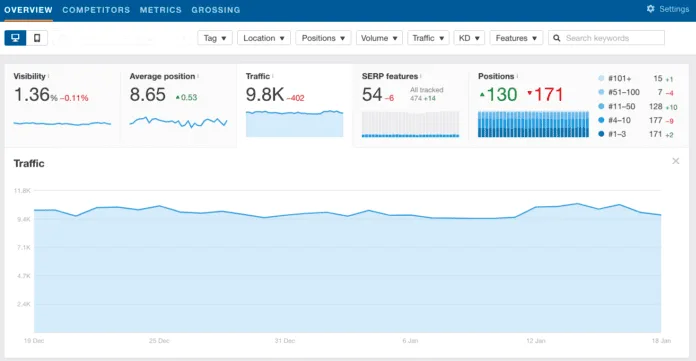Expand the Location filter dropdown
Viewport: 696px width, 361px height.
coord(264,38)
